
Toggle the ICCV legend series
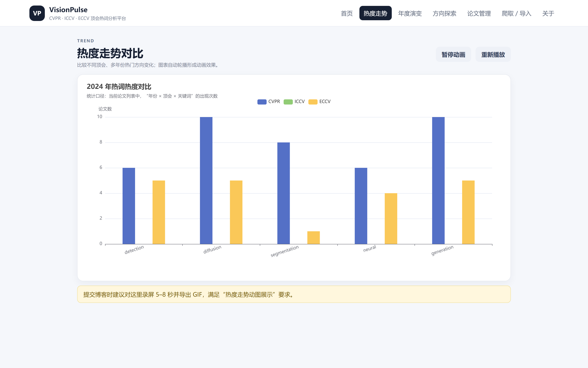point(294,102)
